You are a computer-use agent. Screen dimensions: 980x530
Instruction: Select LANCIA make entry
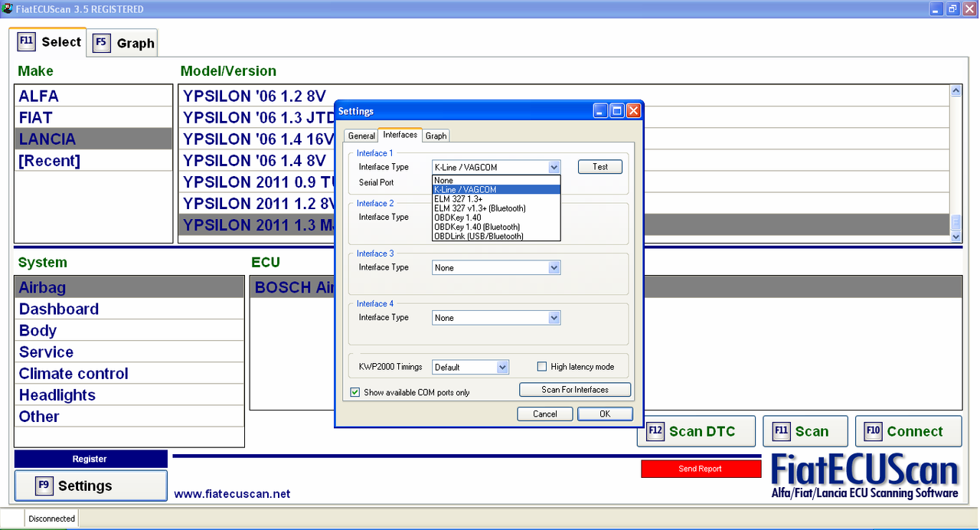[x=93, y=139]
